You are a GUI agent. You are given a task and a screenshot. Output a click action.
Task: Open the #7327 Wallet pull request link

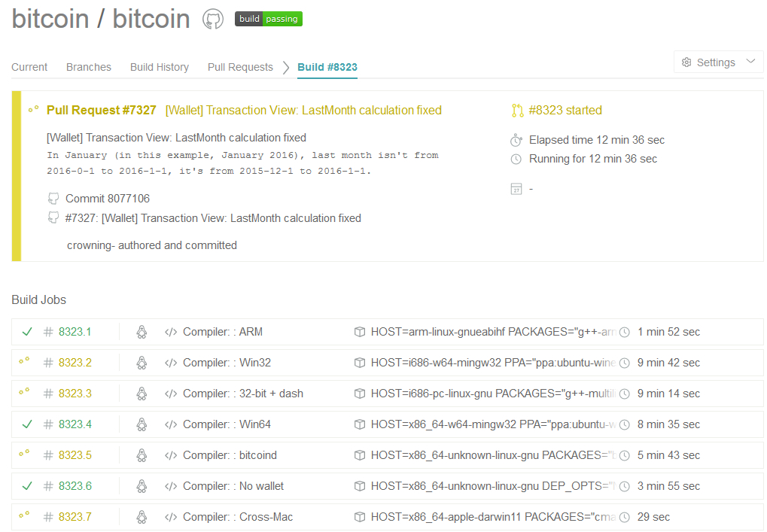pos(213,218)
